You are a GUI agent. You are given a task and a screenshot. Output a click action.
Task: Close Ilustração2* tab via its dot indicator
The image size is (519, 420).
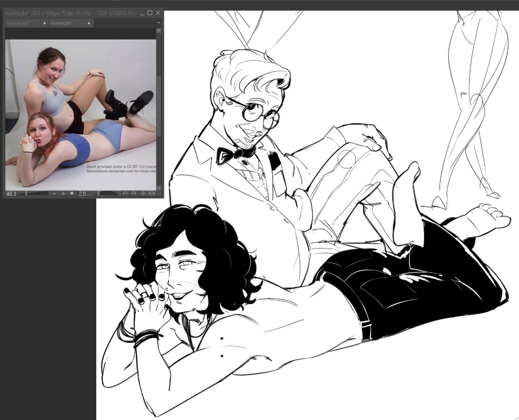(x=44, y=23)
